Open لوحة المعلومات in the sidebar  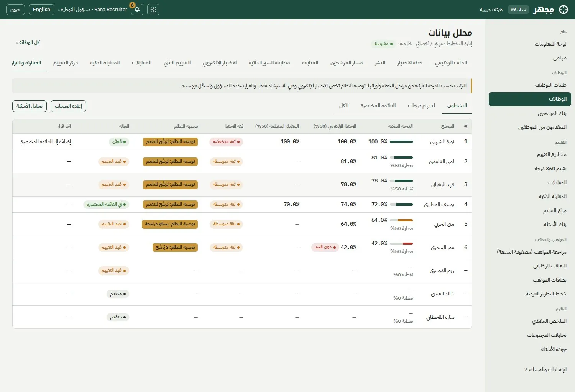[530, 44]
